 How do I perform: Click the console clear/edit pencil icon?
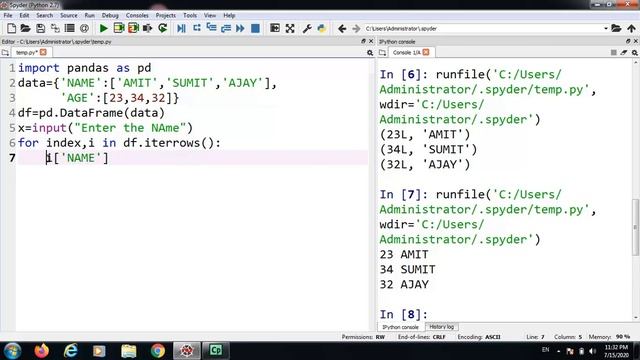[x=624, y=53]
